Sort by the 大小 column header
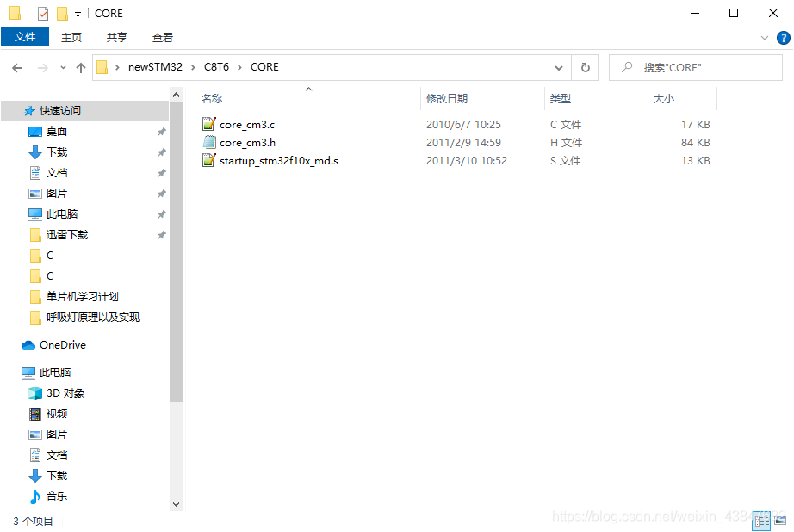Screen dimensions: 794x532 pos(663,99)
